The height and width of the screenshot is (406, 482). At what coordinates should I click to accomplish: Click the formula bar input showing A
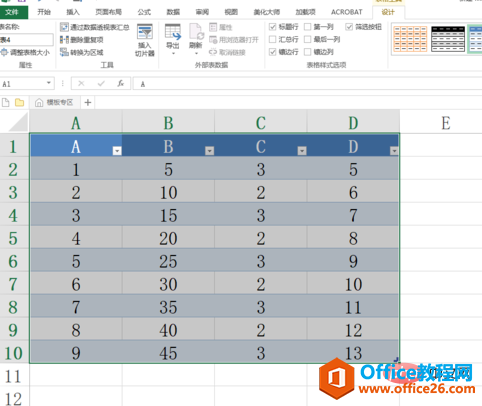coord(307,84)
